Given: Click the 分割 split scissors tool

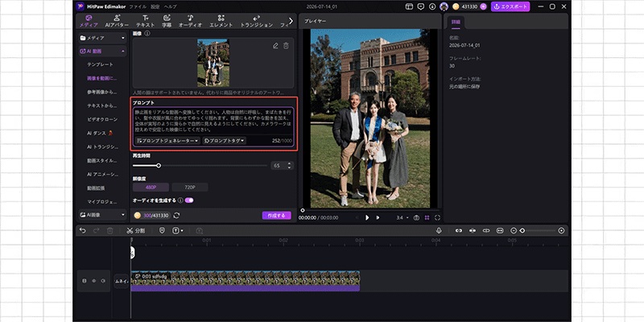Looking at the screenshot, I should pos(135,231).
